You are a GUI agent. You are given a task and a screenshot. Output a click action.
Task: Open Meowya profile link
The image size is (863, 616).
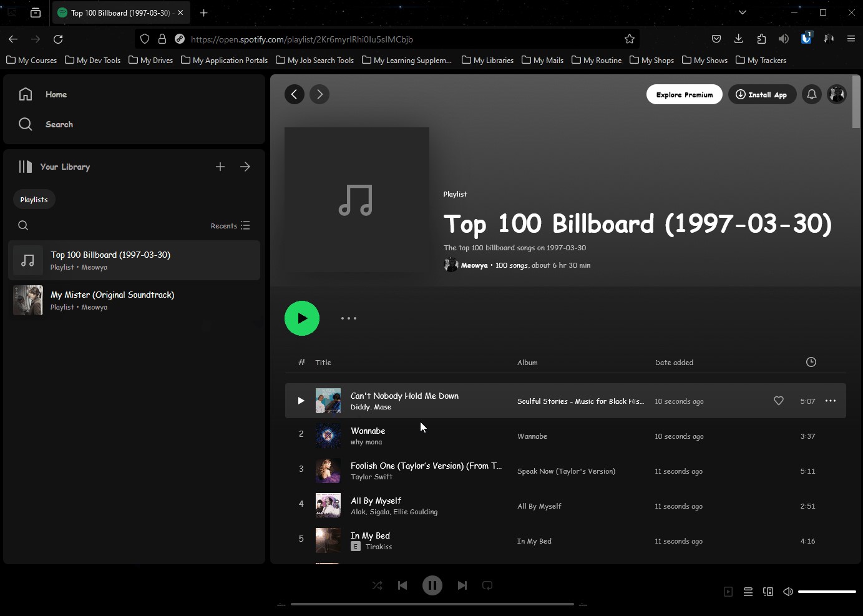pyautogui.click(x=474, y=265)
